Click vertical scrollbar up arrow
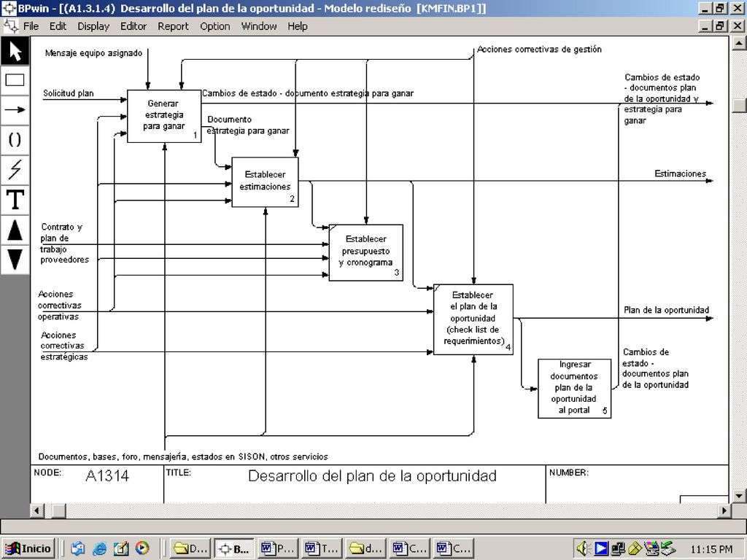Screen dimensions: 747x560 pyautogui.click(x=738, y=43)
